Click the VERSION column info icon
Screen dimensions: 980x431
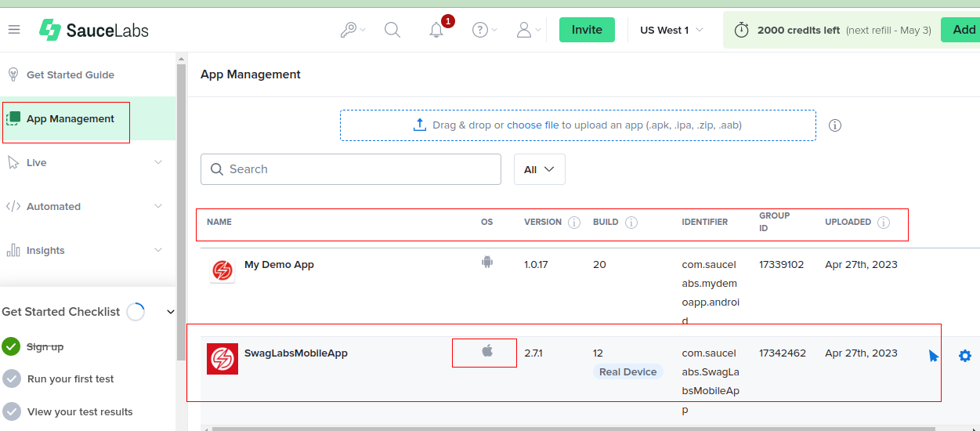[574, 223]
